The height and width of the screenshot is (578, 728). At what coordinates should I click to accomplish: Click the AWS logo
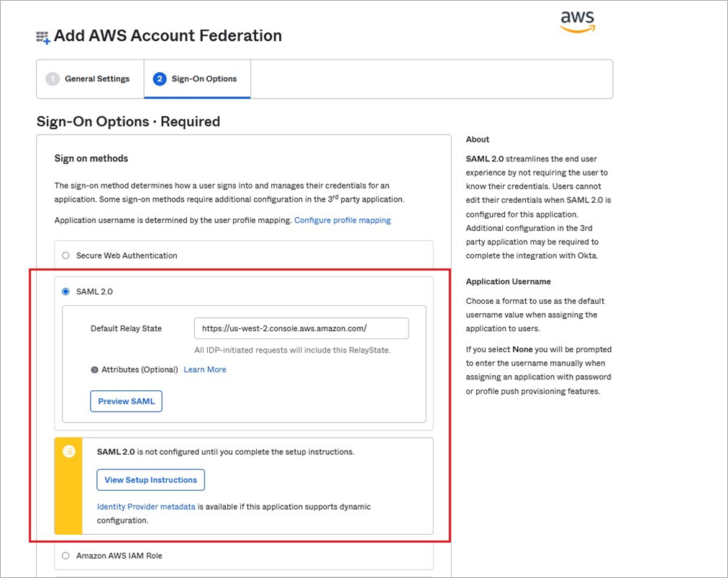578,22
